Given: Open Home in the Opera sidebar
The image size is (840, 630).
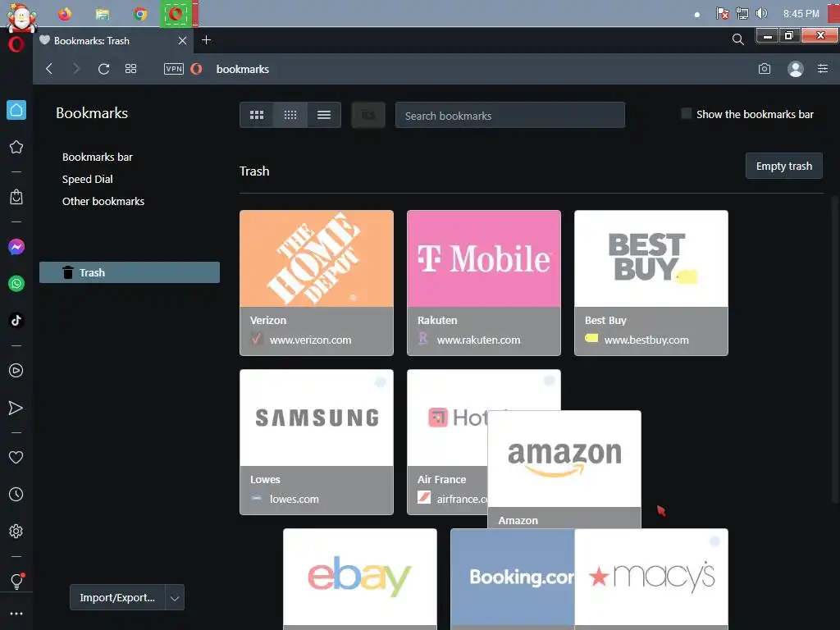Looking at the screenshot, I should [x=16, y=111].
